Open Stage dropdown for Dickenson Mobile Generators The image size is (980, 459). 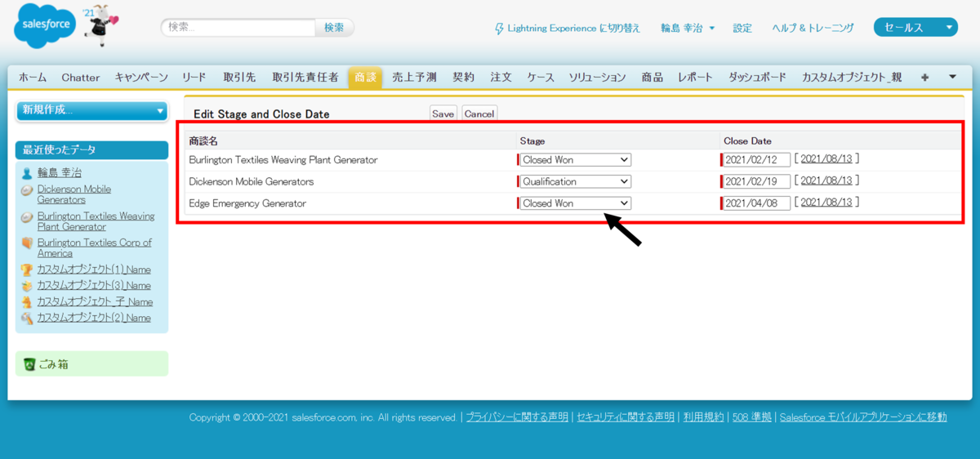[x=576, y=181]
